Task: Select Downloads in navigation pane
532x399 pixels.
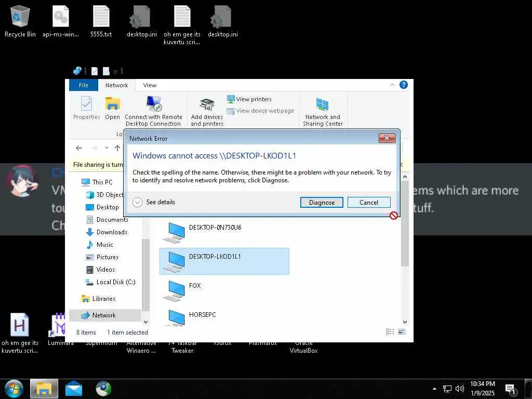Action: click(x=107, y=232)
